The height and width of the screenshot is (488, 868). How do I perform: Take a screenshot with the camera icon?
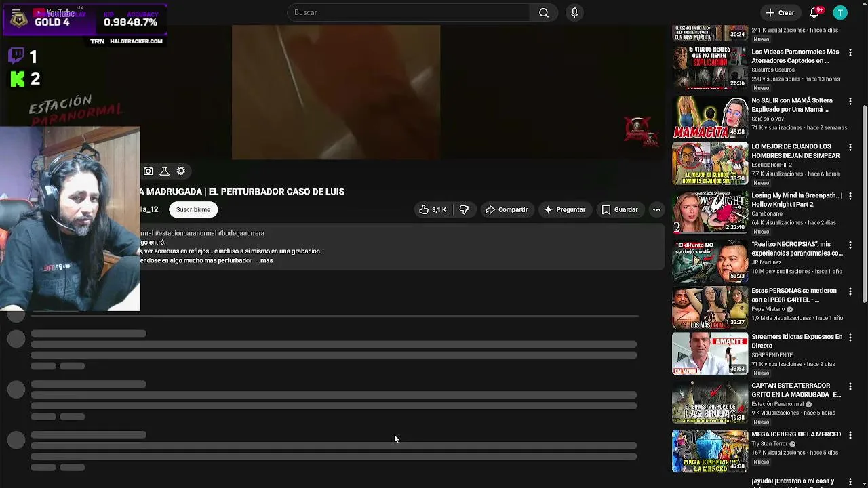(149, 171)
